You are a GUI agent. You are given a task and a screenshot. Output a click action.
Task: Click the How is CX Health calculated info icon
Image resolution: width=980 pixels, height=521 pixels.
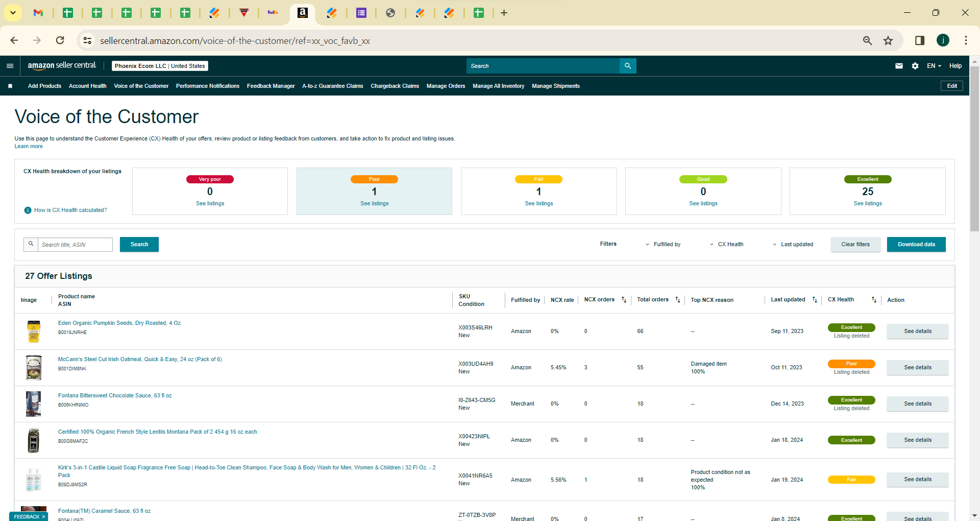pos(28,210)
